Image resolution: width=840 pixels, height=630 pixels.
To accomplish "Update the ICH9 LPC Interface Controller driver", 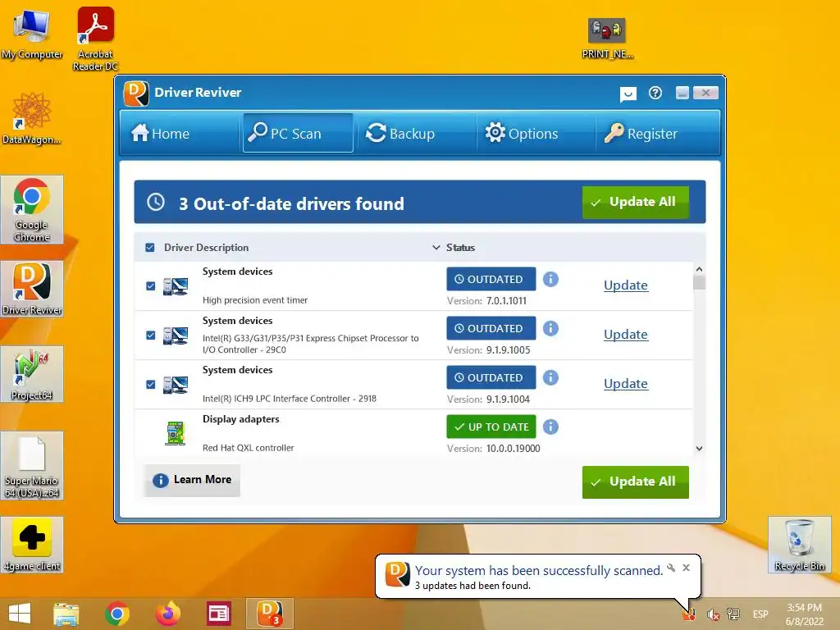I will 626,384.
